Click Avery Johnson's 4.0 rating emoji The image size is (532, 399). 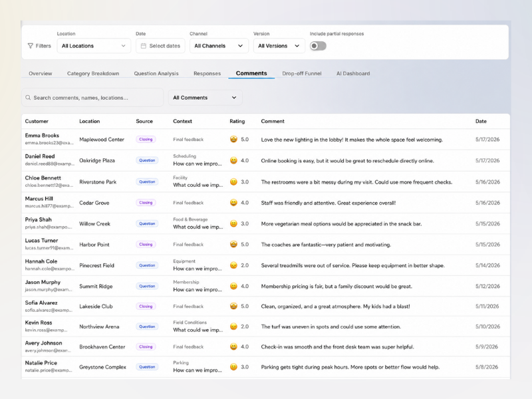pos(233,346)
